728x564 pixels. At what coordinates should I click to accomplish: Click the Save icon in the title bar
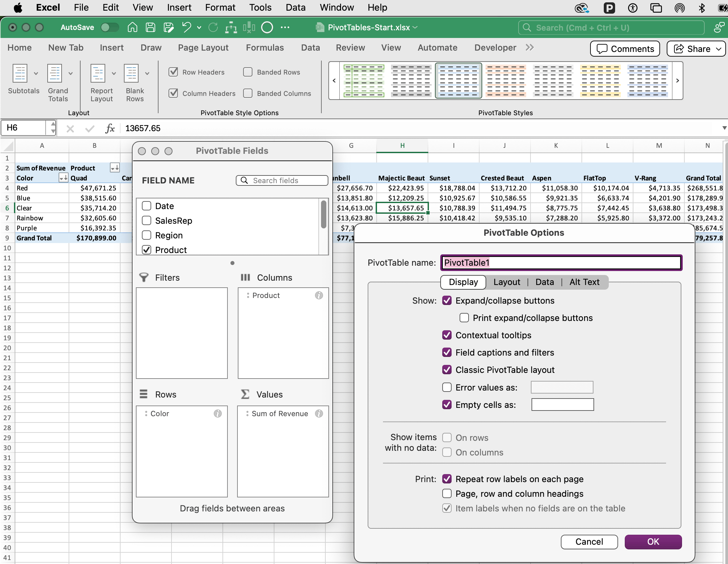[x=150, y=27]
